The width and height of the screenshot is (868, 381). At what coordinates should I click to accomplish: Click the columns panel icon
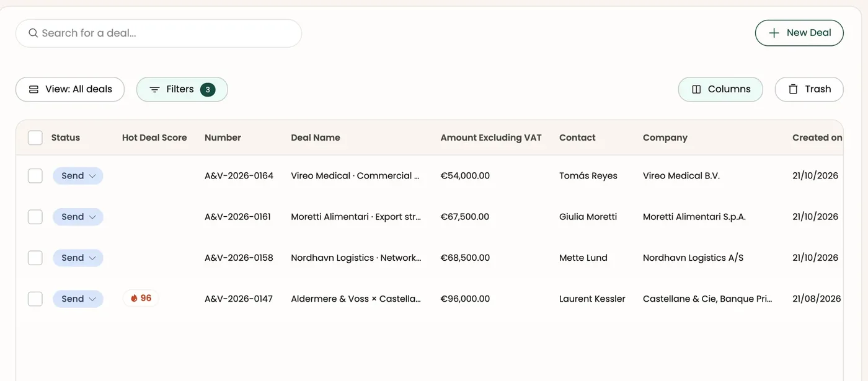pyautogui.click(x=696, y=89)
